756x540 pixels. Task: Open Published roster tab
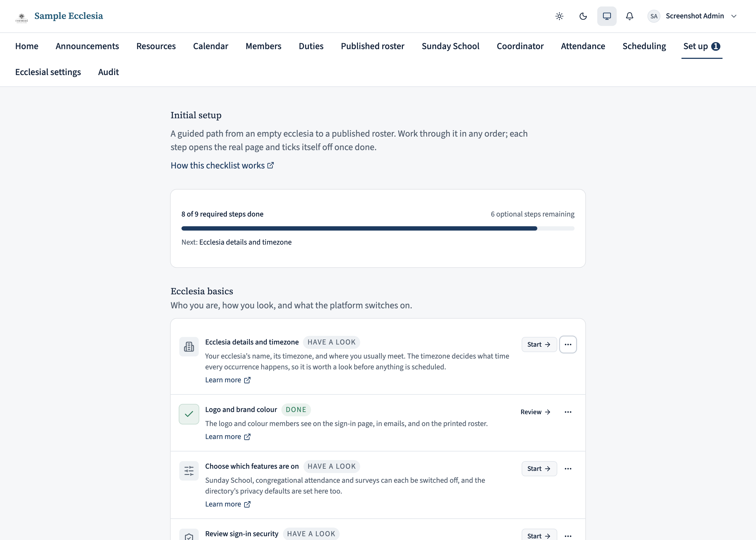click(x=372, y=46)
